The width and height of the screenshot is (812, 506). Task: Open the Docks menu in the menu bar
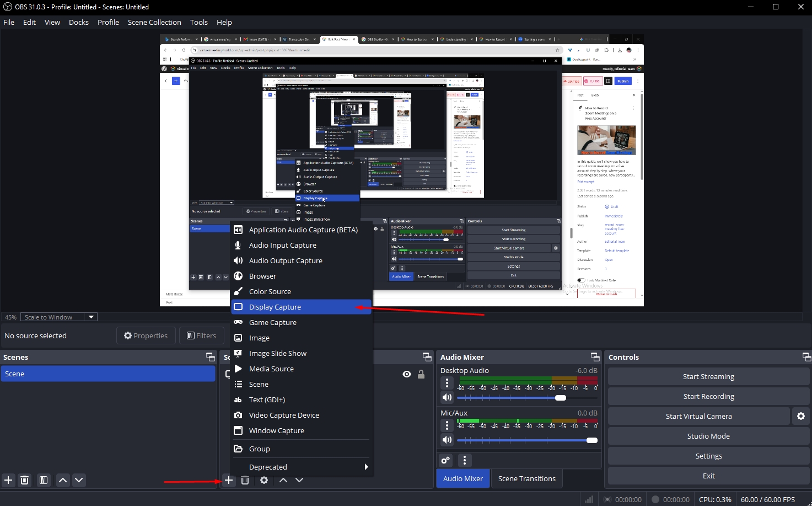(x=79, y=22)
